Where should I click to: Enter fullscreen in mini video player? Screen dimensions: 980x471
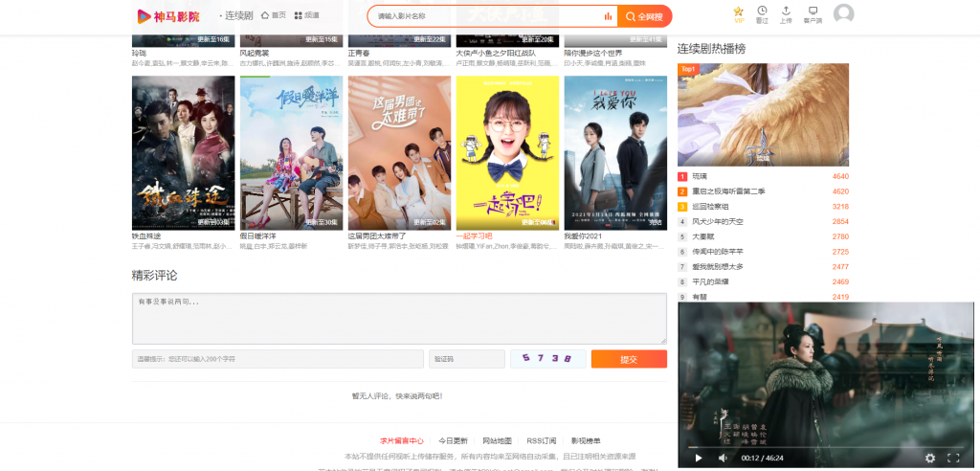[x=953, y=458]
